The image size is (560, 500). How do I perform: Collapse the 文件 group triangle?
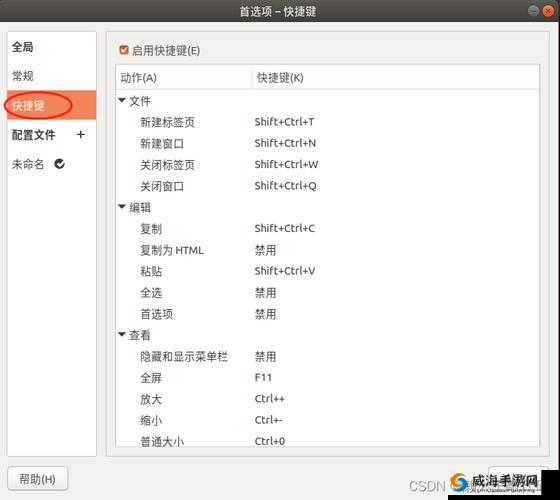tap(122, 100)
